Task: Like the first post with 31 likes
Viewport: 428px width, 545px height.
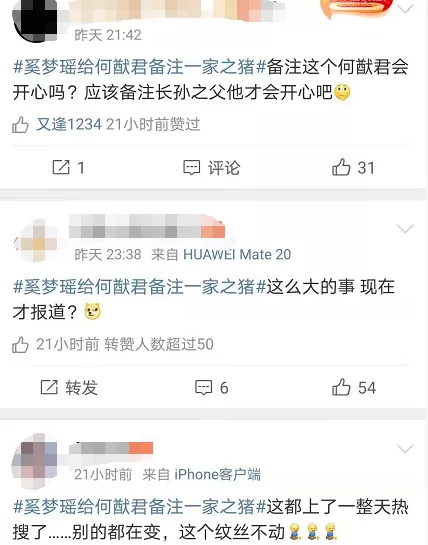Action: 353,168
